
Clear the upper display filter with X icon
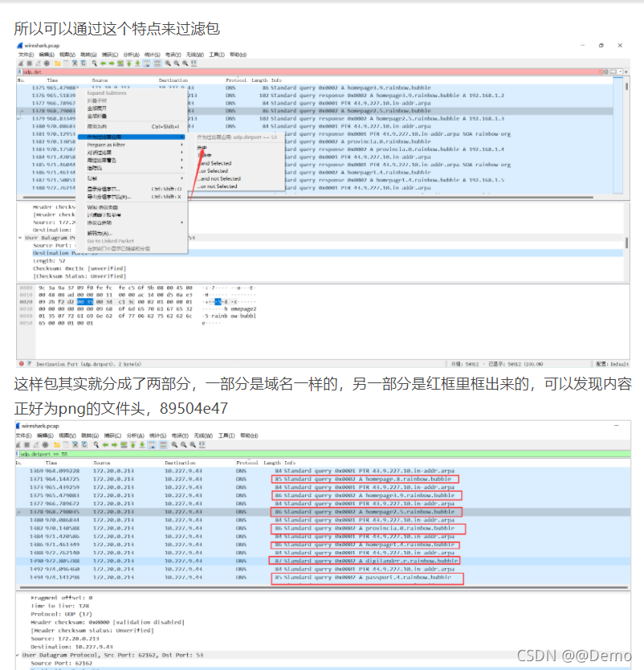(606, 71)
